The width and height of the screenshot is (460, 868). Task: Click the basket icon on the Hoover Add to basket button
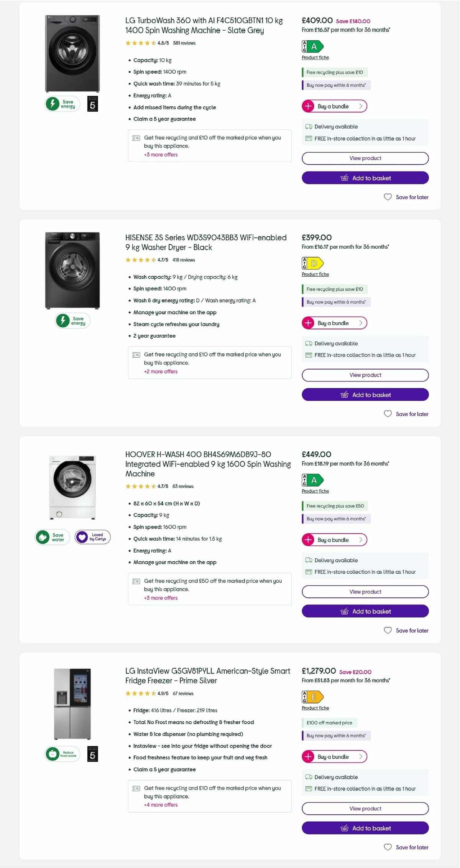coord(345,611)
